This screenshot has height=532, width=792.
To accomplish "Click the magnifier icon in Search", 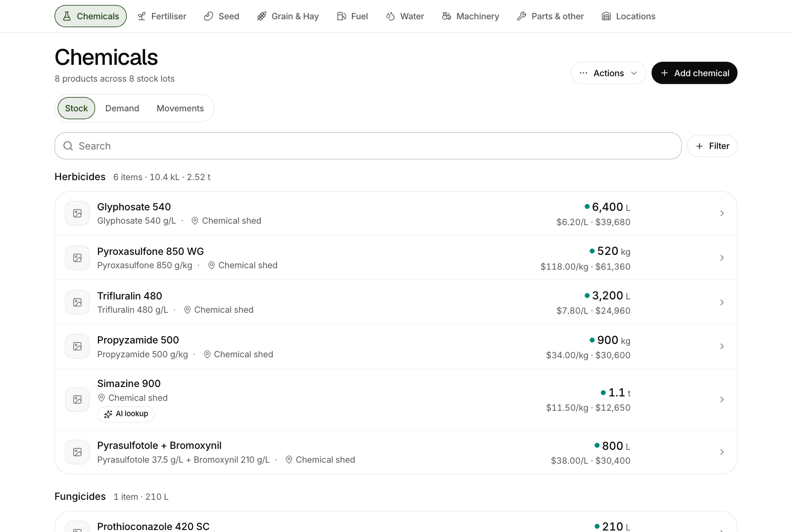I will pos(68,146).
